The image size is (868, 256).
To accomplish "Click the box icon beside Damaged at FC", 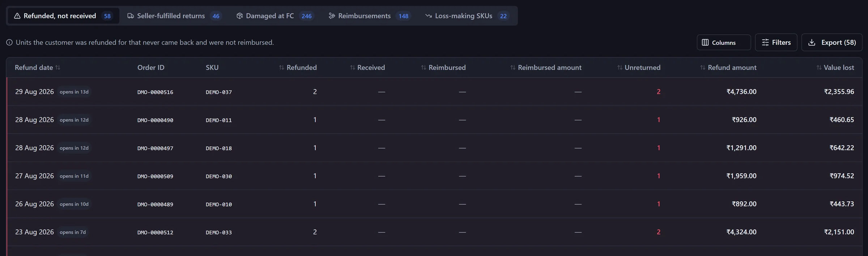I will [x=239, y=16].
